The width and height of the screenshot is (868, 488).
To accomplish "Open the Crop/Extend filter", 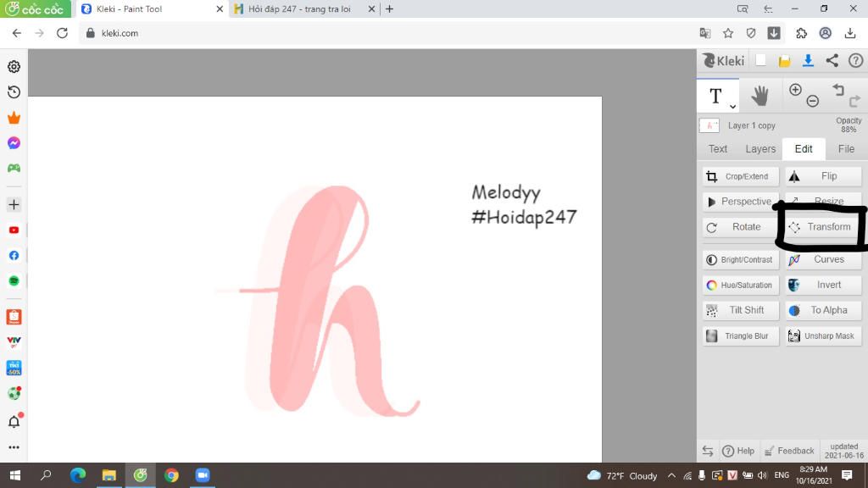I will (x=741, y=176).
